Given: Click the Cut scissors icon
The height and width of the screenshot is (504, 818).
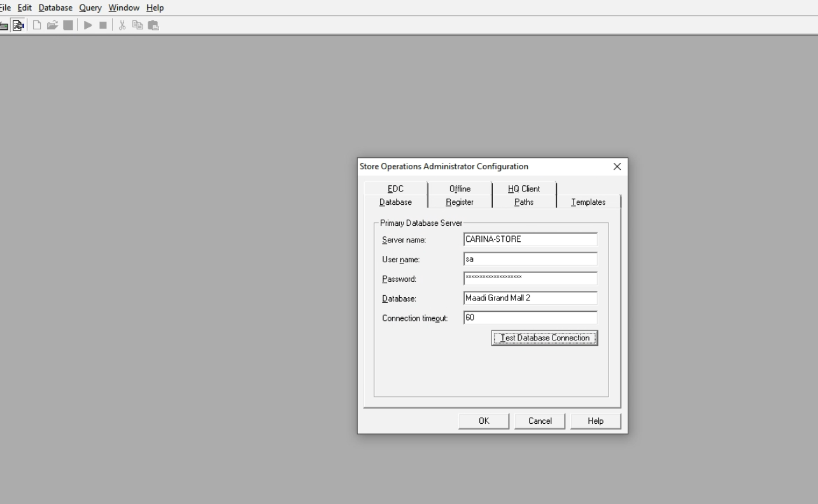Looking at the screenshot, I should click(123, 25).
